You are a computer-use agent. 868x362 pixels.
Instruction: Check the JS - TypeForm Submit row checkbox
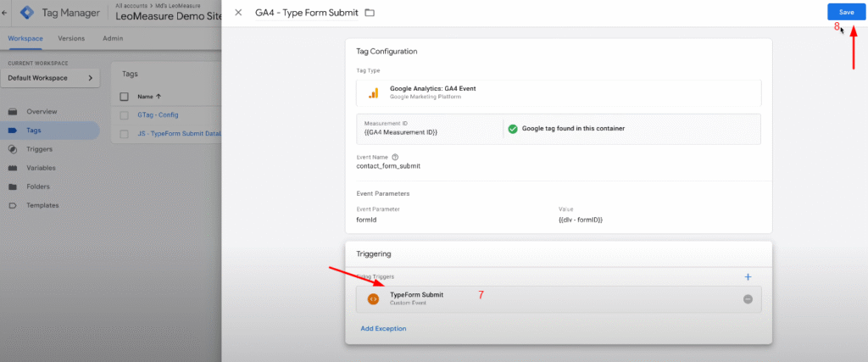125,134
